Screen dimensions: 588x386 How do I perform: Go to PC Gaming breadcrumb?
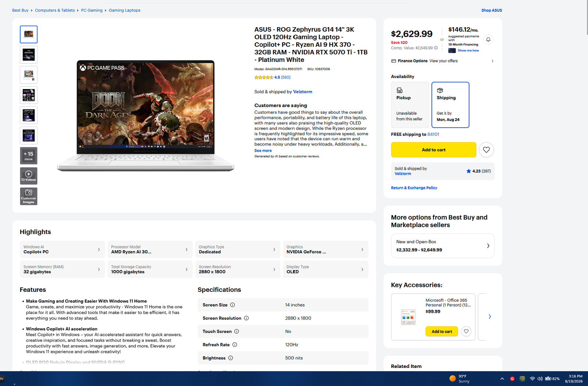[x=92, y=10]
